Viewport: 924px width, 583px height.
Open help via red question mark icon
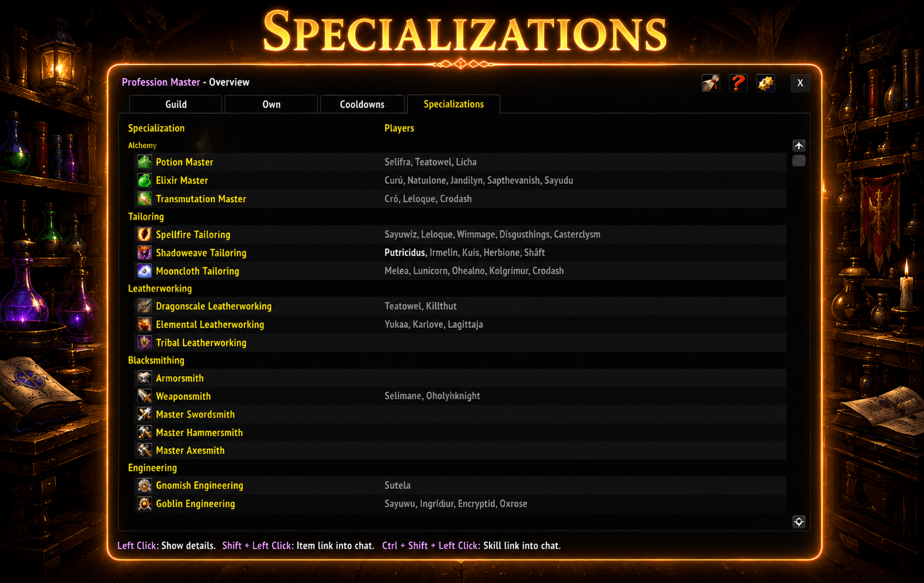(x=738, y=83)
